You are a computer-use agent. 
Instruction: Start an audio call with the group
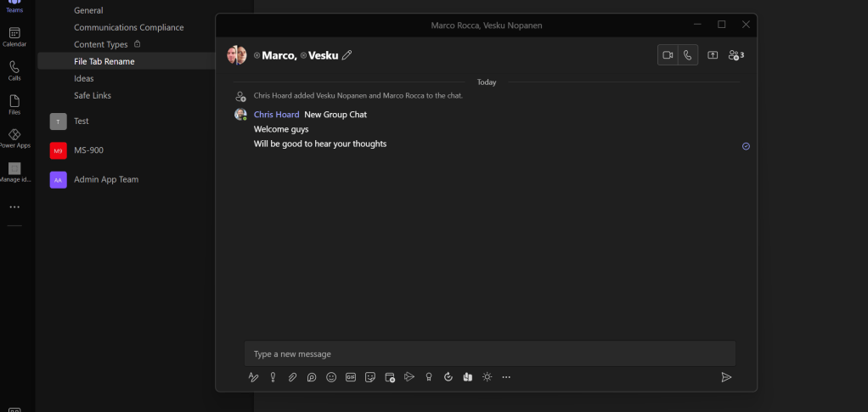pos(687,55)
